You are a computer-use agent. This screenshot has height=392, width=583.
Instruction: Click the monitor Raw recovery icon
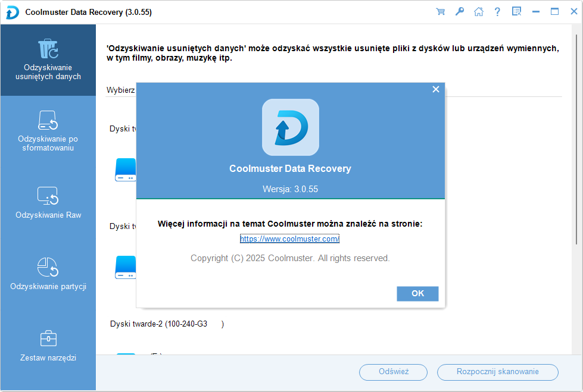(48, 196)
